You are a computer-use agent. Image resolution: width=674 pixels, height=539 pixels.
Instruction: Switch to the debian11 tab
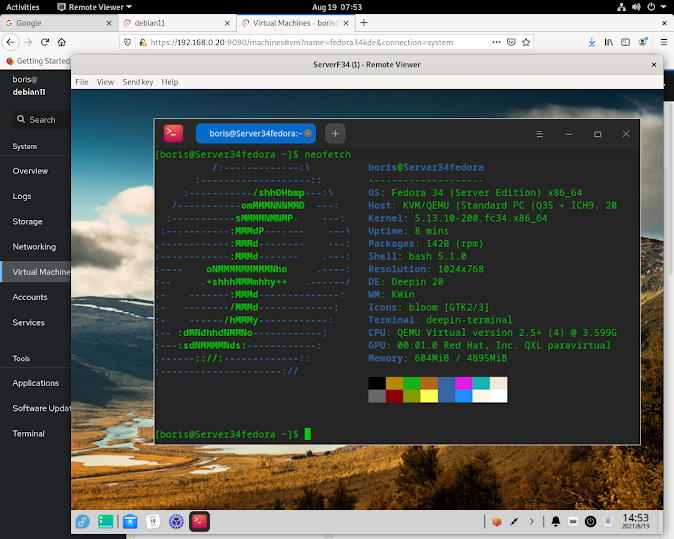(x=177, y=23)
